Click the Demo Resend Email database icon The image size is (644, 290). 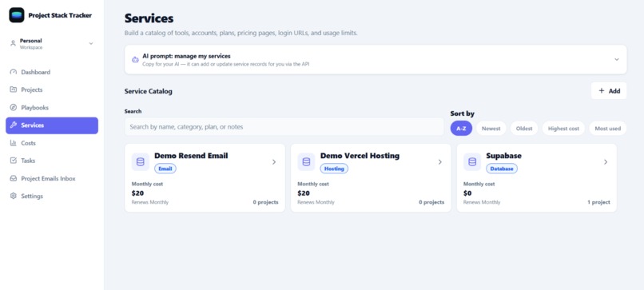140,162
